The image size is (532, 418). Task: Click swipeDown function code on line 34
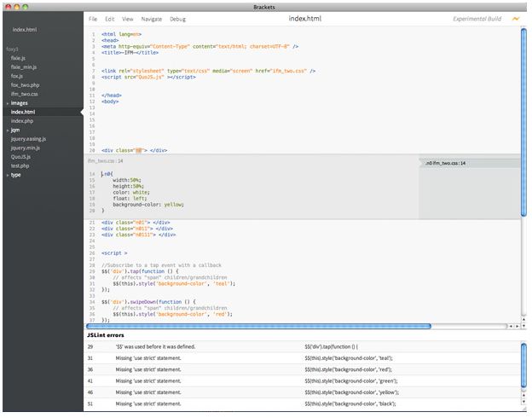148,302
